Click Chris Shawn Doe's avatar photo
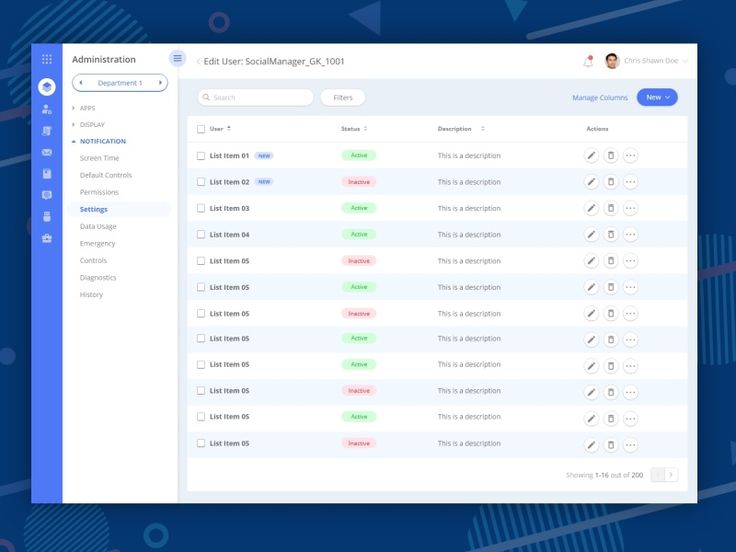The height and width of the screenshot is (552, 736). (x=612, y=61)
